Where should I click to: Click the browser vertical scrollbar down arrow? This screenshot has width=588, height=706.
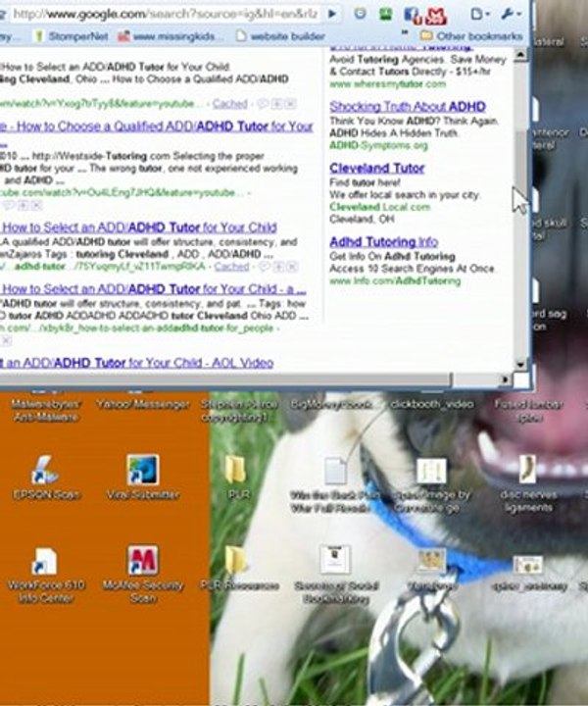pyautogui.click(x=520, y=364)
